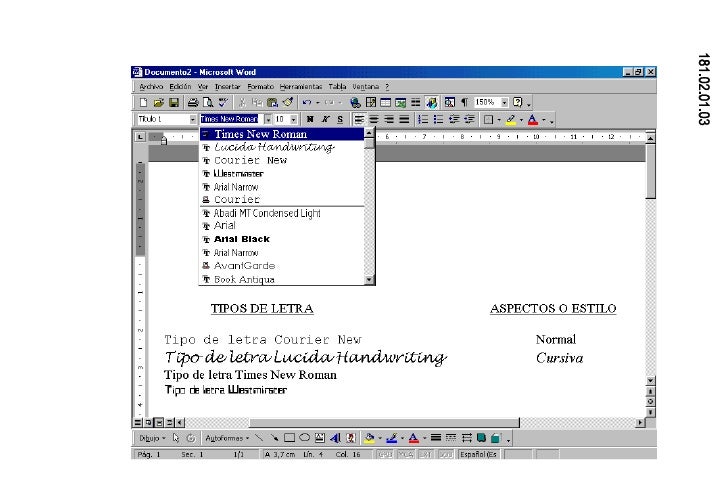The height and width of the screenshot is (504, 728).
Task: Pick Arial Black in the font list
Action: [x=282, y=239]
